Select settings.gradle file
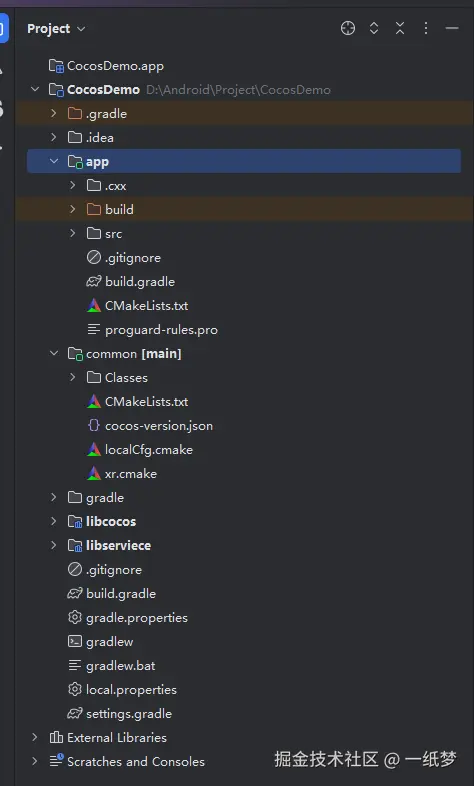Viewport: 474px width, 786px height. pyautogui.click(x=129, y=714)
